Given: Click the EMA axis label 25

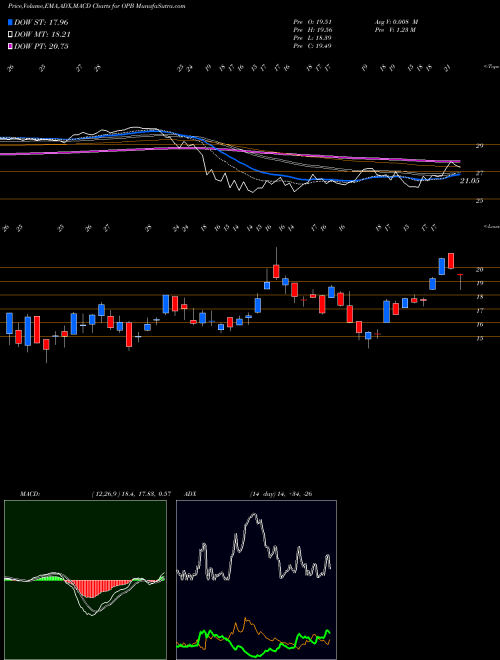Looking at the screenshot, I should [479, 201].
